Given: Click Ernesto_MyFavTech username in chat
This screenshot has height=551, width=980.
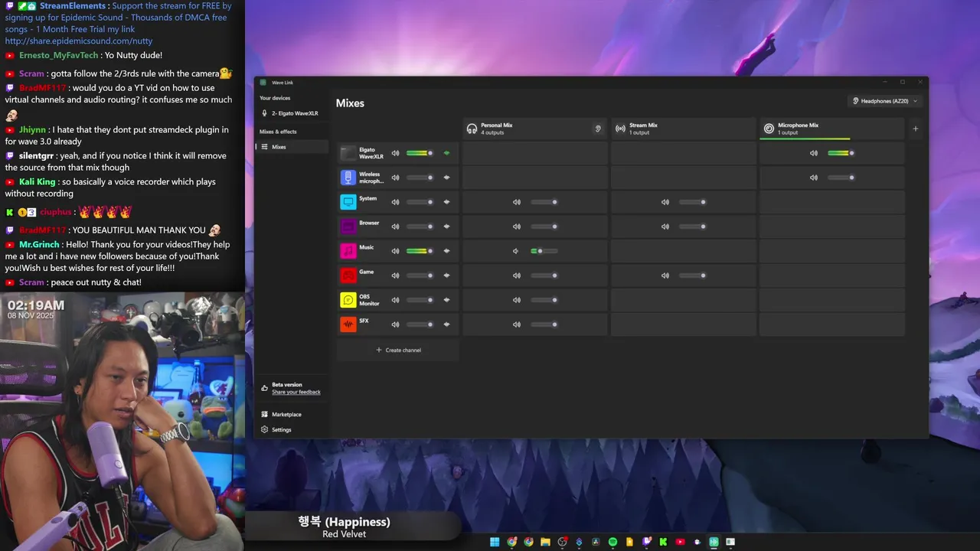Looking at the screenshot, I should point(59,55).
